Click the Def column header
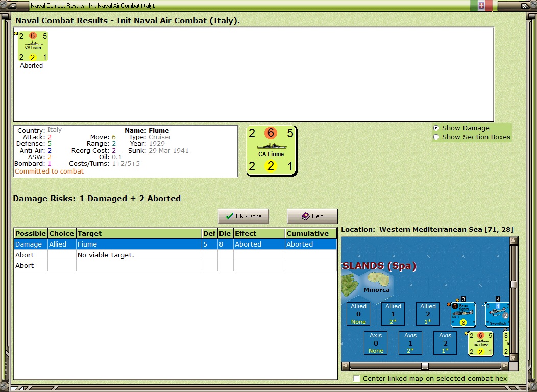The height and width of the screenshot is (392, 537). 209,233
